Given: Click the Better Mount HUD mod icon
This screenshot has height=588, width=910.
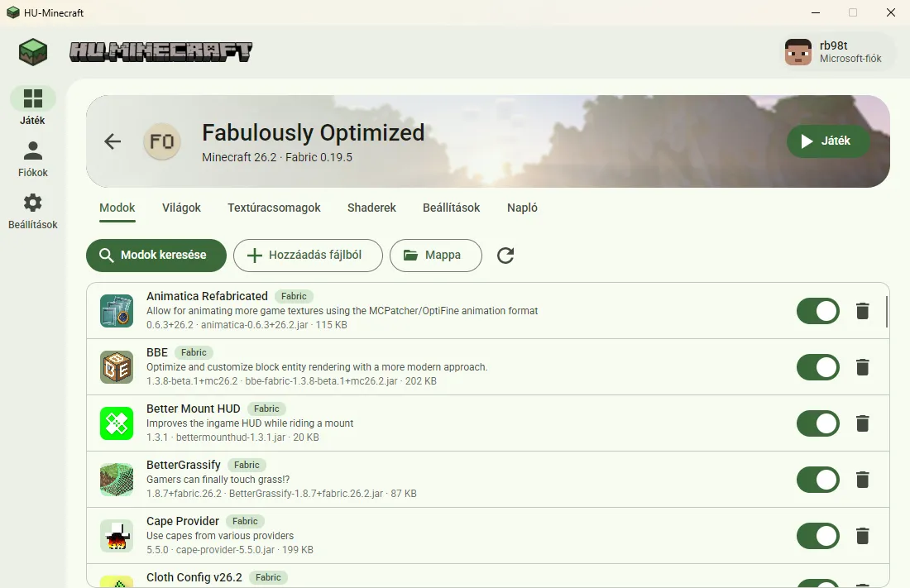Looking at the screenshot, I should (117, 423).
